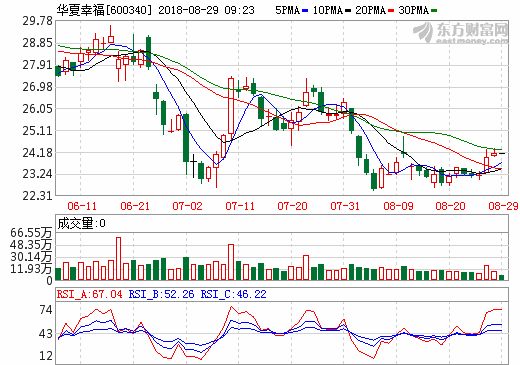Viewport: 520px width, 365px height.
Task: Click the 10PMA legend label
Action: [x=328, y=10]
